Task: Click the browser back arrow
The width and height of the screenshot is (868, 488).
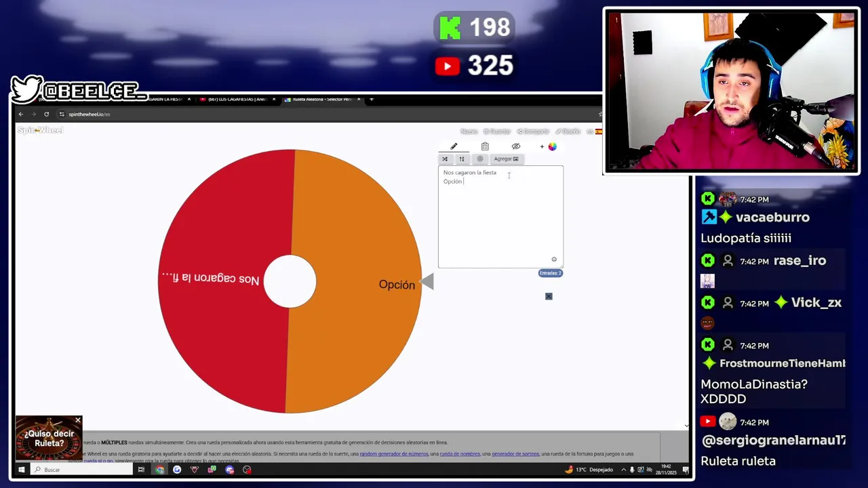Action: coord(21,114)
